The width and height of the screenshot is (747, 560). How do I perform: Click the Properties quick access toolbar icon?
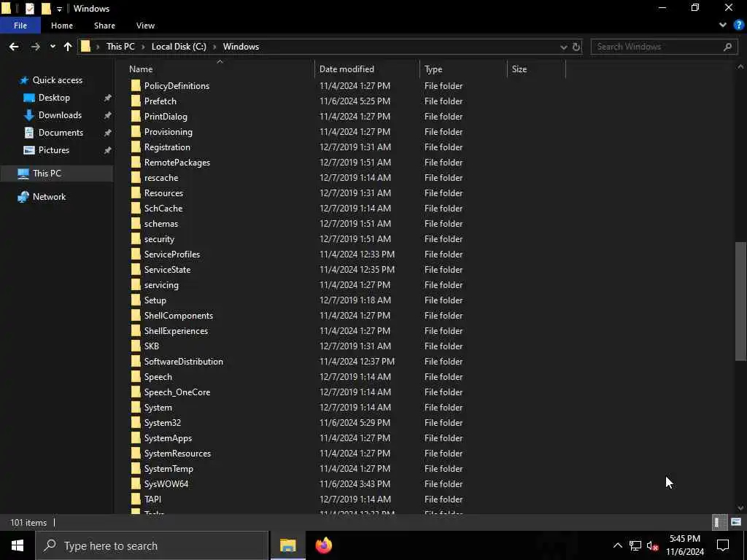click(29, 9)
